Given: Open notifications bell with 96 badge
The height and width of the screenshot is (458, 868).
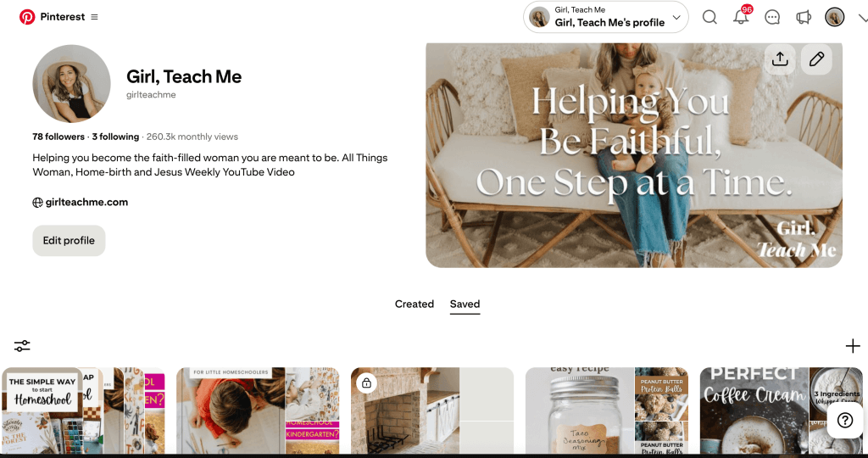Looking at the screenshot, I should [x=741, y=17].
